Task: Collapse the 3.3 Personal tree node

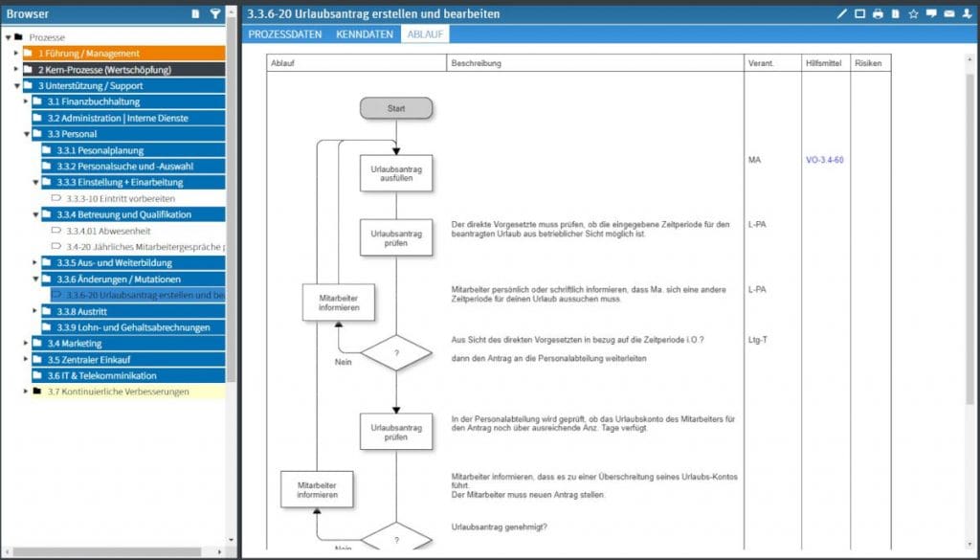Action: pos(26,134)
